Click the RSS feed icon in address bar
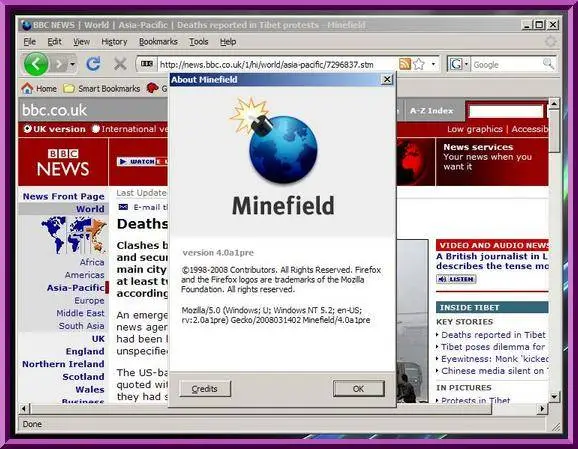 (405, 64)
